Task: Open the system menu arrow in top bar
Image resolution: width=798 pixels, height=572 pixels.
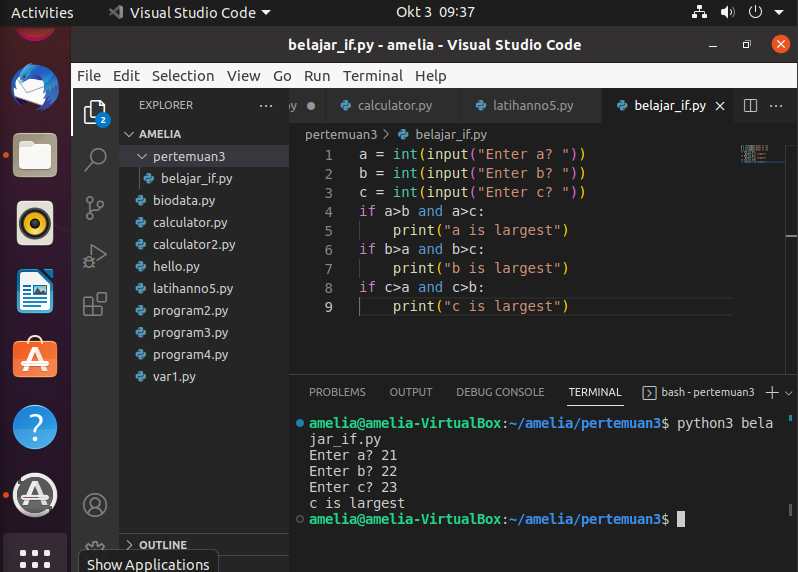Action: 779,13
